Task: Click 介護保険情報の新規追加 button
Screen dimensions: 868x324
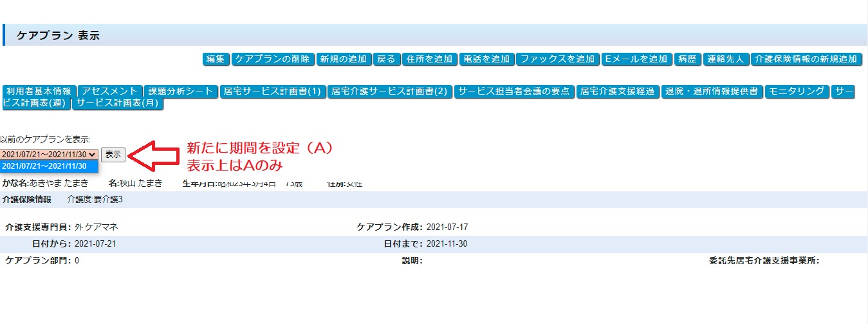Action: (806, 59)
